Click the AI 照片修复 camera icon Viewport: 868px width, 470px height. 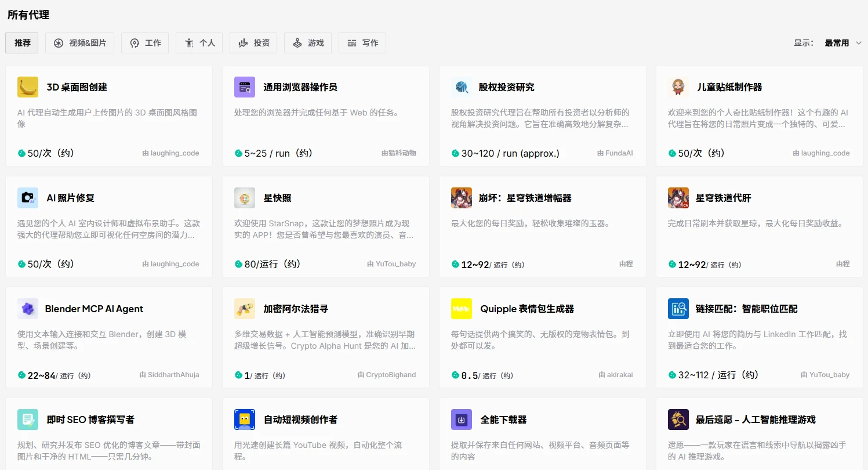coord(28,198)
